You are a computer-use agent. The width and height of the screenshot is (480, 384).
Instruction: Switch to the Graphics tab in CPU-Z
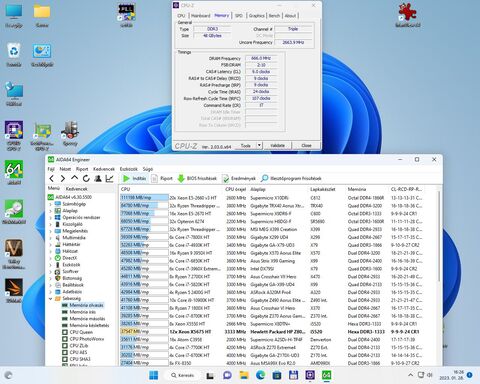click(x=256, y=16)
